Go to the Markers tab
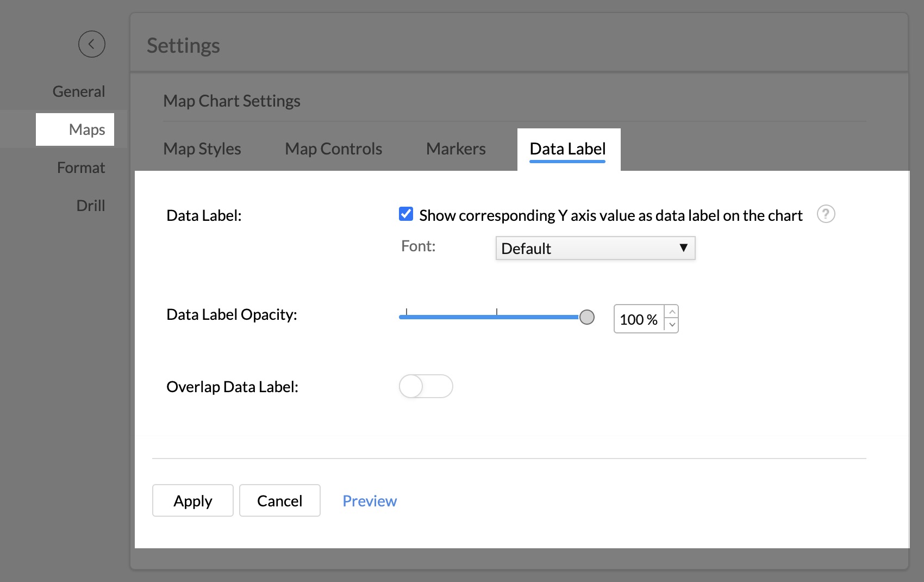Image resolution: width=924 pixels, height=582 pixels. click(455, 149)
